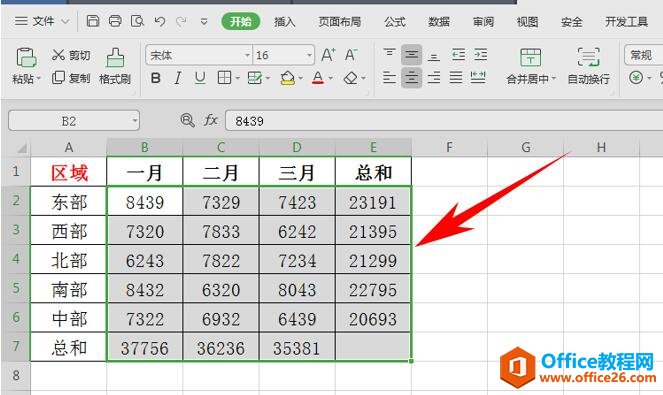Open the 页面布局 tab
This screenshot has width=663, height=395.
coord(340,22)
